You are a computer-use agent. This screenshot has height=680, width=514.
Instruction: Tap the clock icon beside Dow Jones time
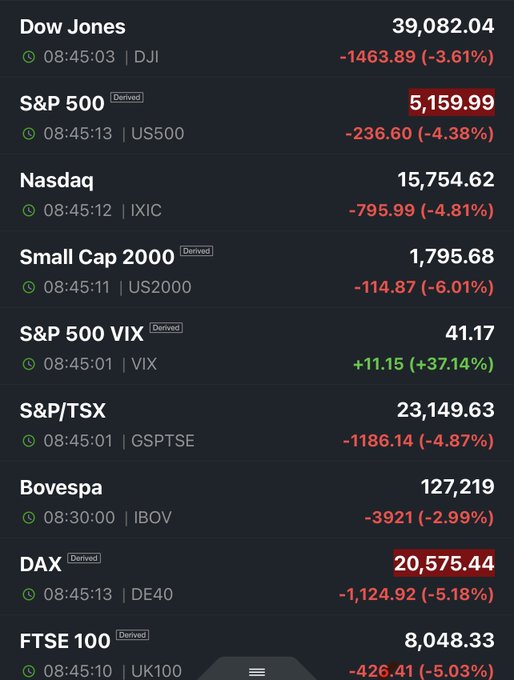pos(29,57)
